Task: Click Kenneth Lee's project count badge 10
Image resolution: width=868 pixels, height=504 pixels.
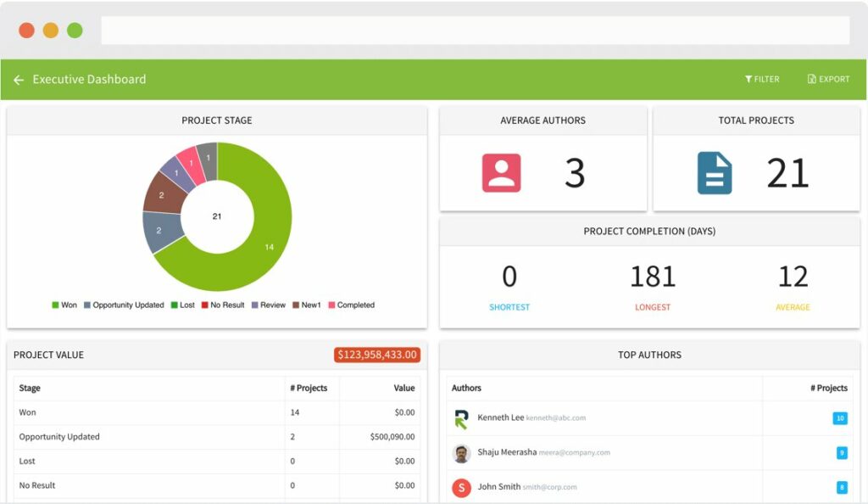Action: click(840, 418)
